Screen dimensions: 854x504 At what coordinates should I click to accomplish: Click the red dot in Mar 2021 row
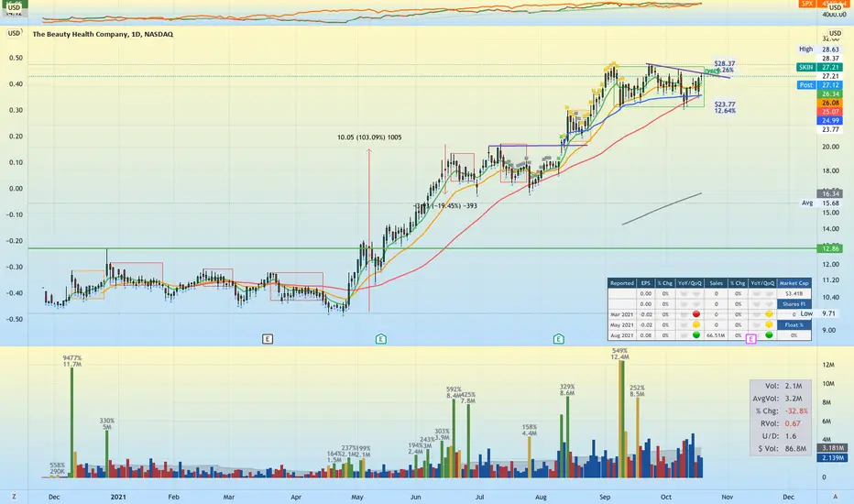(x=696, y=314)
